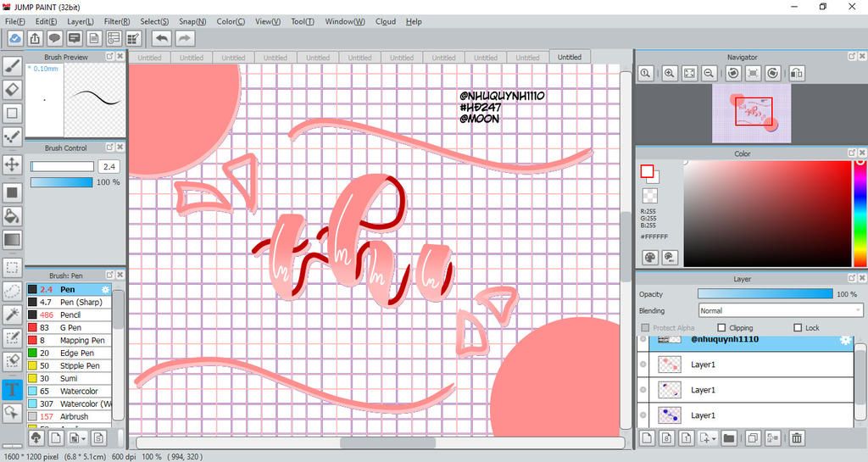868x462 pixels.
Task: Click the Undo arrow
Action: tap(162, 38)
